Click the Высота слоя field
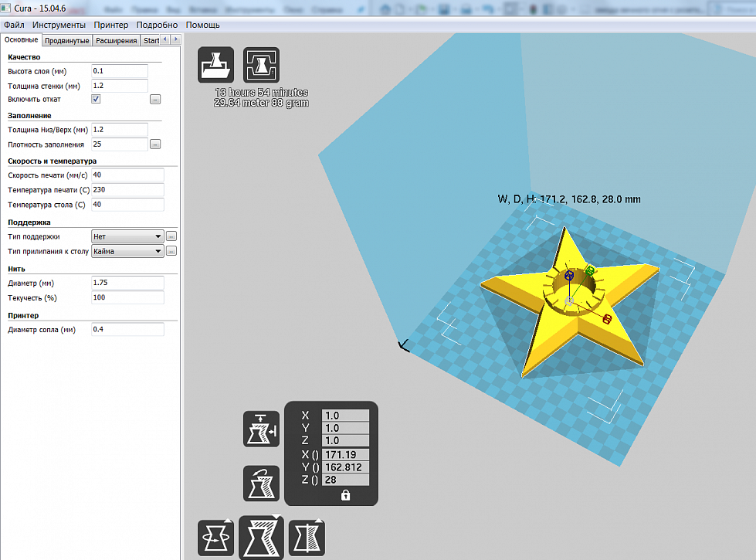This screenshot has height=560, width=756. pos(120,71)
